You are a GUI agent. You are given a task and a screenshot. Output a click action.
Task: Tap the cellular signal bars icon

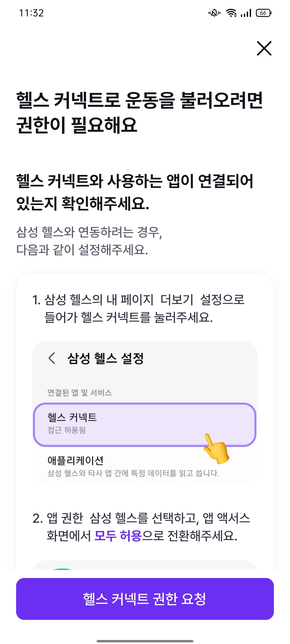246,13
